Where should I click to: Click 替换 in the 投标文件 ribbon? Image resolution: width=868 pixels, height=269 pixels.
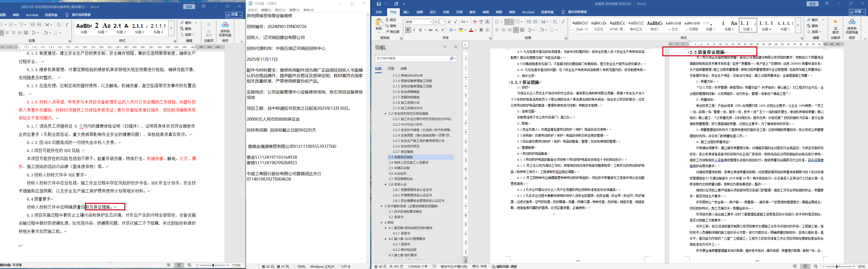(x=812, y=26)
